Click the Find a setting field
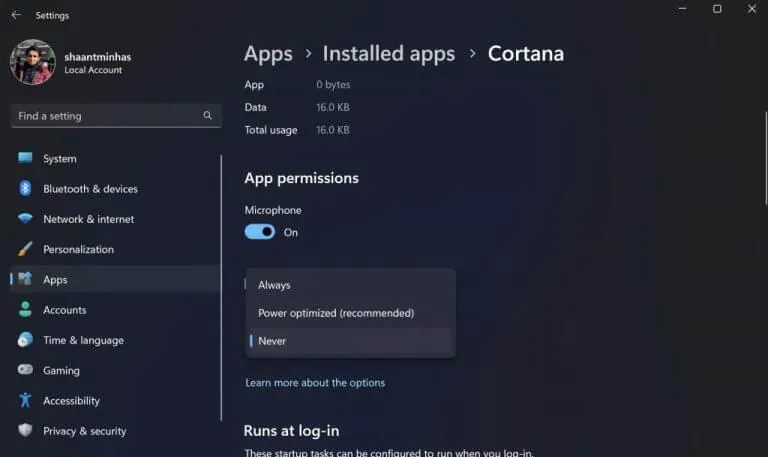768x457 pixels. [116, 116]
